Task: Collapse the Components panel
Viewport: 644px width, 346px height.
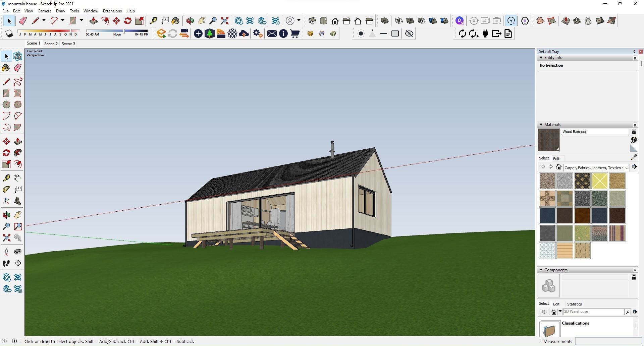Action: 541,270
